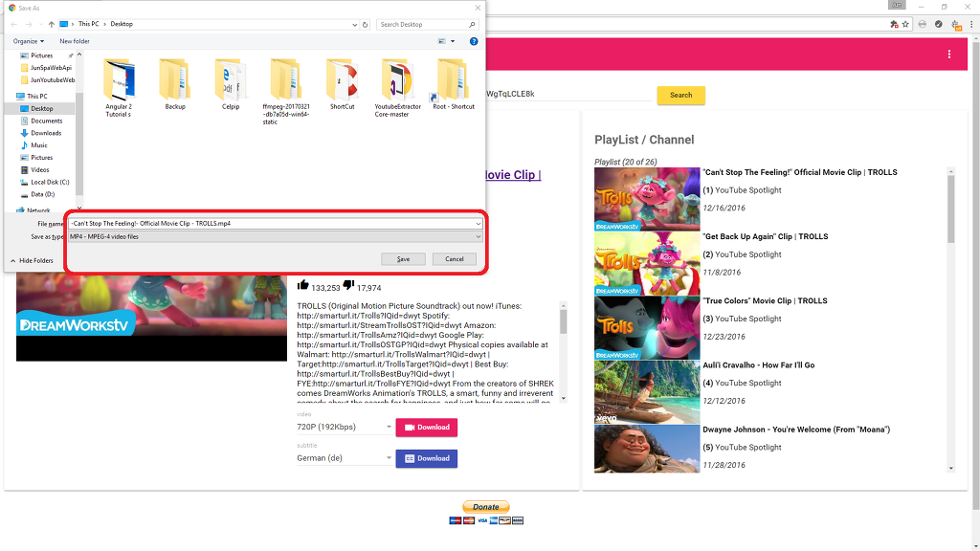Click the Save As dialog help icon
The image size is (980, 551).
[474, 41]
